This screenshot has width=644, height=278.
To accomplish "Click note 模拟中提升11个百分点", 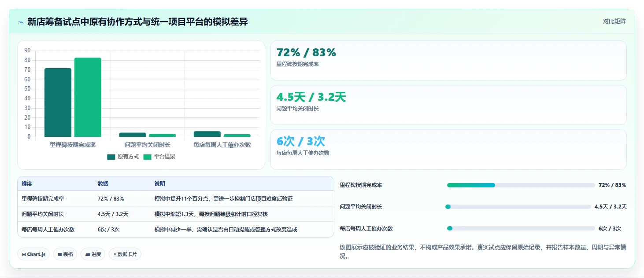I will coord(224,199).
